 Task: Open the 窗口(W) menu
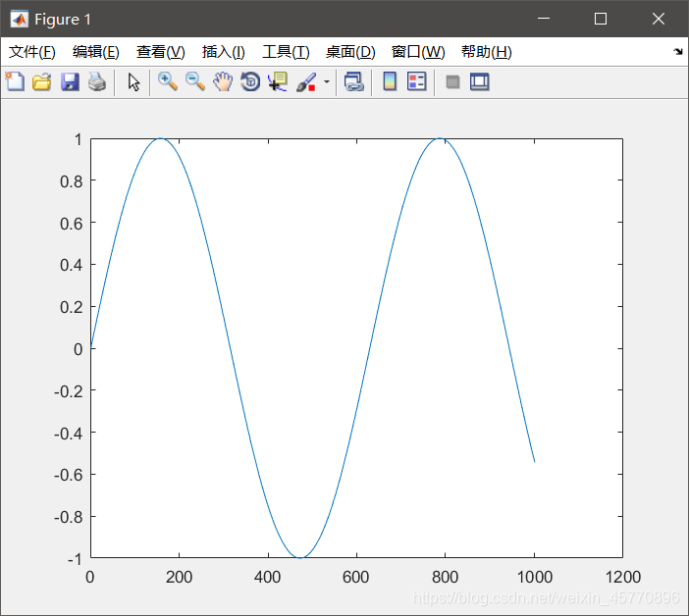point(418,52)
